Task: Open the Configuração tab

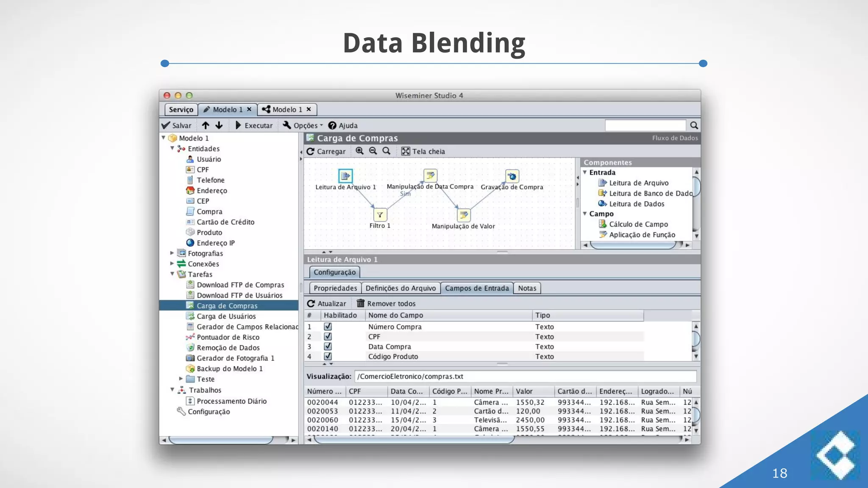Action: click(334, 272)
